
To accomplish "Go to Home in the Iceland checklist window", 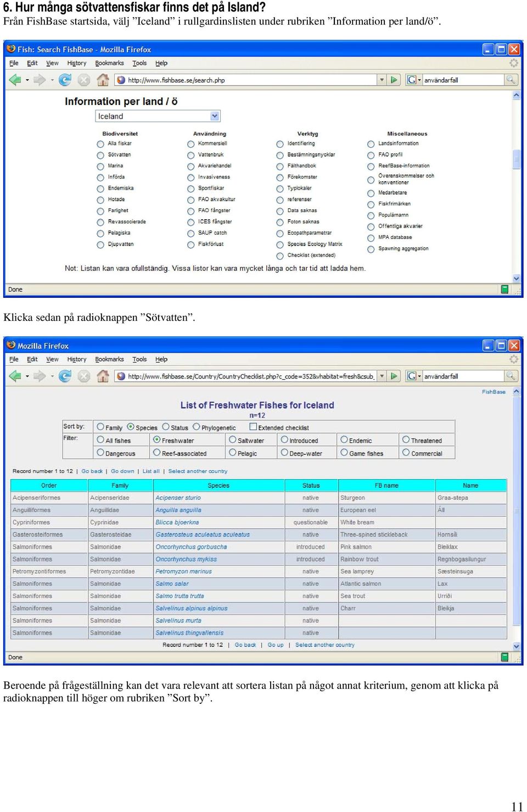I will coord(103,376).
